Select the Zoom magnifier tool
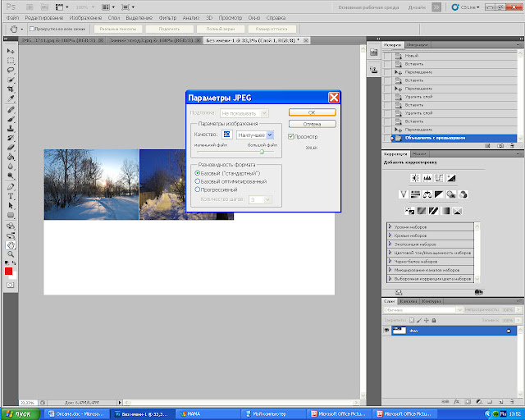This screenshot has width=525, height=420. point(11,254)
